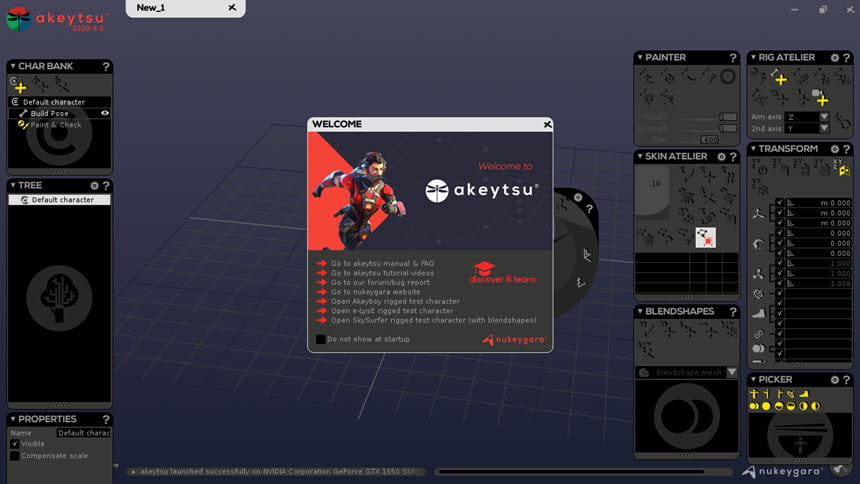The width and height of the screenshot is (860, 484).
Task: Open the Properties panel help question mark
Action: pos(106,419)
